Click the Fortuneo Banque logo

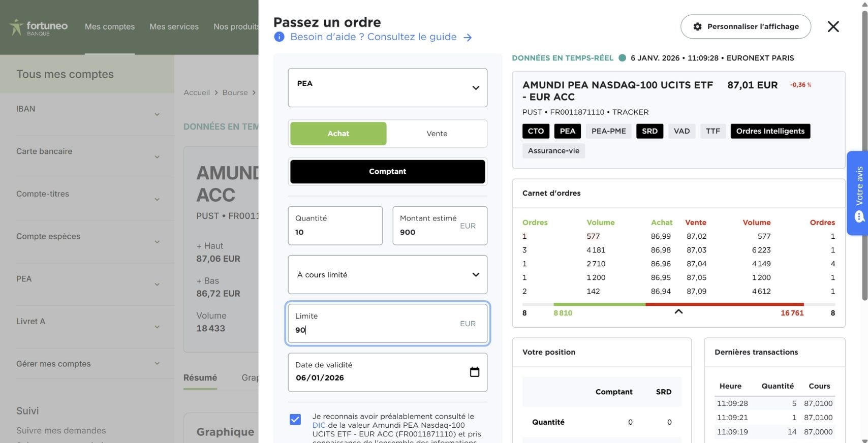coord(39,27)
